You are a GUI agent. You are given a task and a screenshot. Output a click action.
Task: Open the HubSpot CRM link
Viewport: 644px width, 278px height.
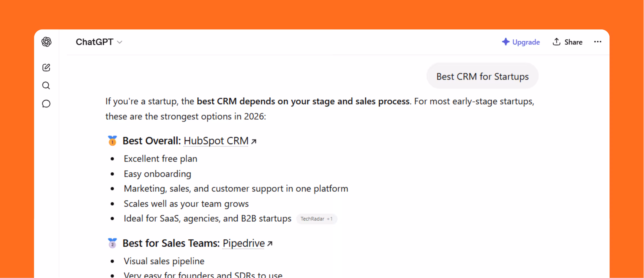(216, 141)
